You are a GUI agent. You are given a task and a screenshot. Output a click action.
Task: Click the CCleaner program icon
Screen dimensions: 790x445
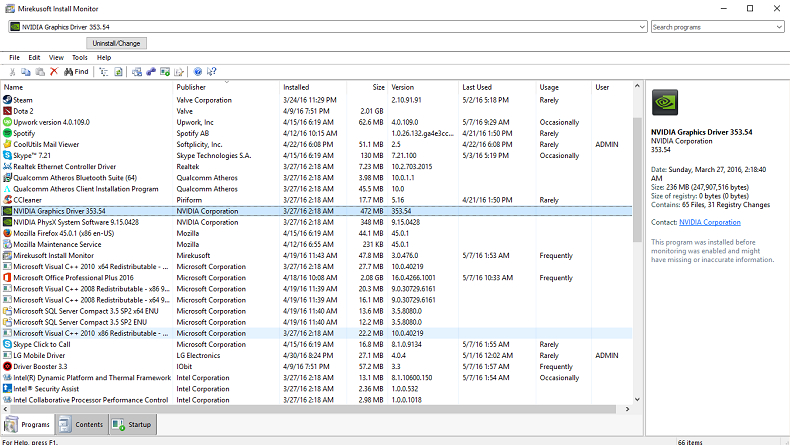[8, 200]
